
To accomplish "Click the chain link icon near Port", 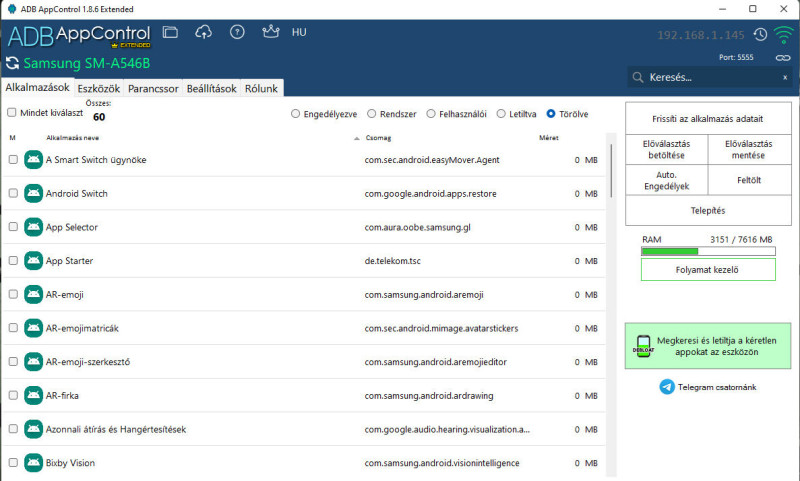I will click(x=783, y=58).
